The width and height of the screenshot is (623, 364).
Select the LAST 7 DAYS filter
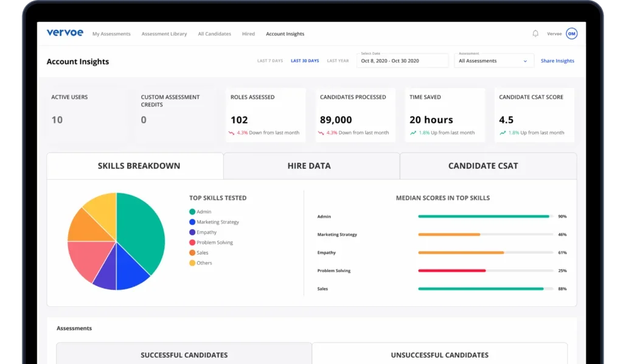pyautogui.click(x=270, y=60)
